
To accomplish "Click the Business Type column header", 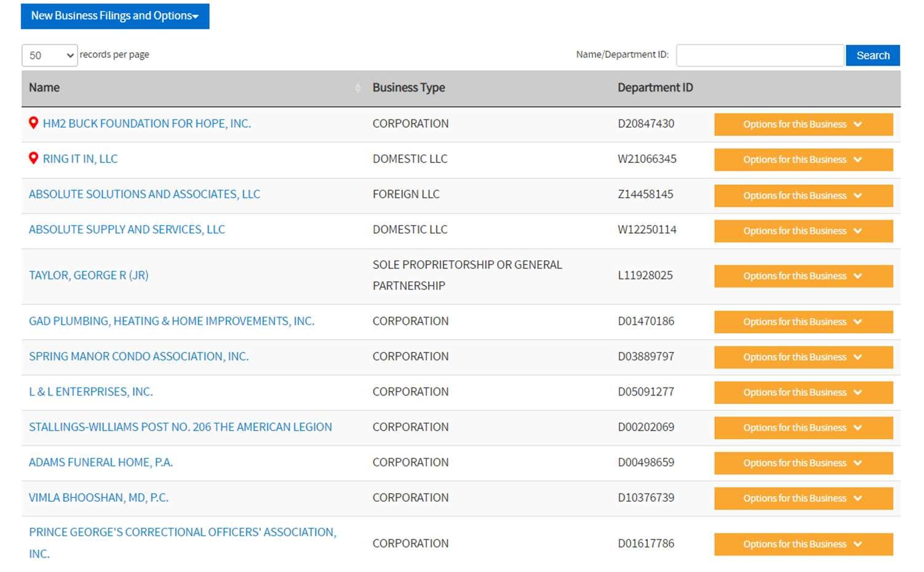I will tap(408, 88).
